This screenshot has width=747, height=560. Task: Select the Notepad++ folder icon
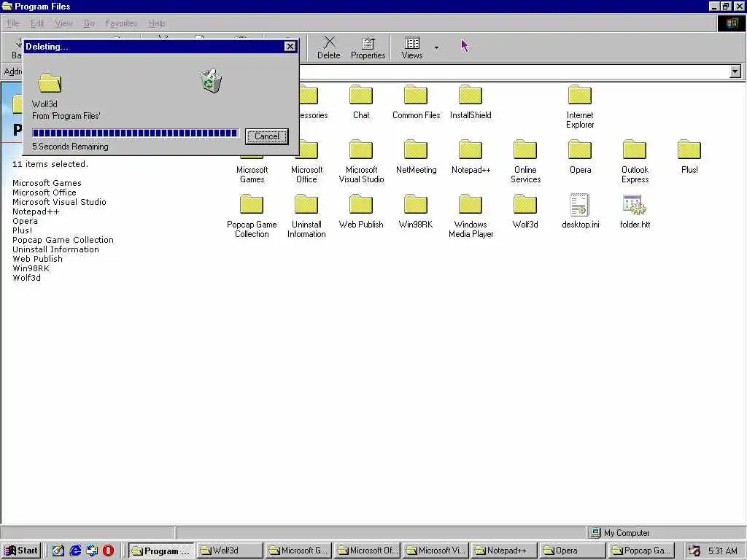tap(471, 149)
